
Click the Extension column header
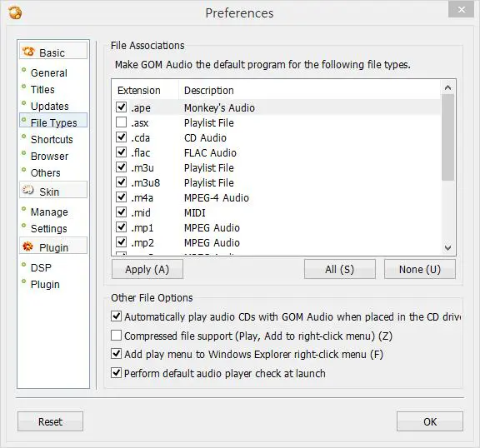[138, 91]
